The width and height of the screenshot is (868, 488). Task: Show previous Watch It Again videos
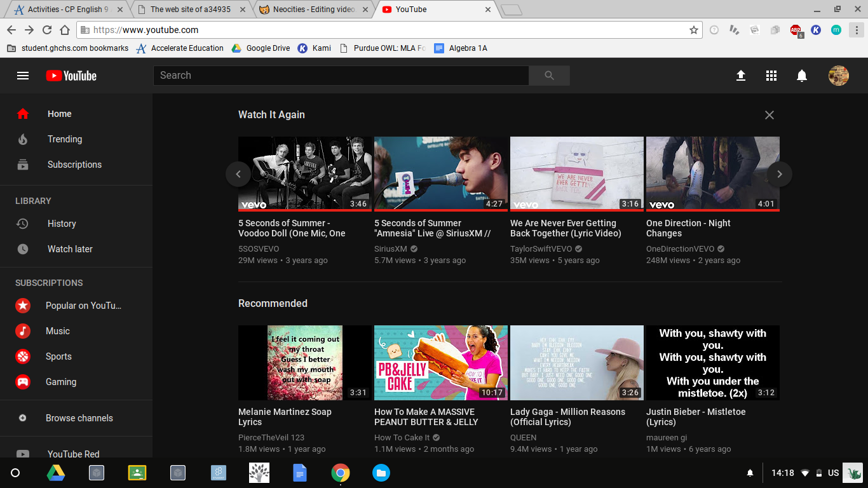coord(238,174)
